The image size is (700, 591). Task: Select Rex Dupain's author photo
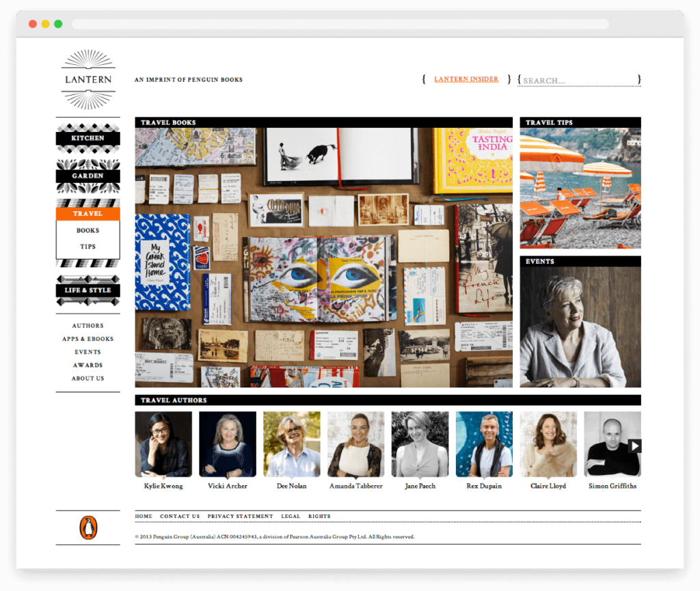[x=484, y=444]
